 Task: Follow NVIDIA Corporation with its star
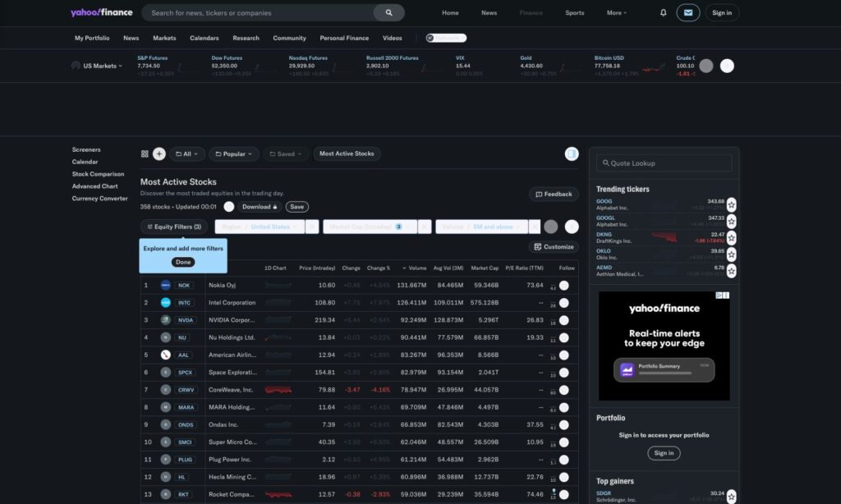pos(563,321)
